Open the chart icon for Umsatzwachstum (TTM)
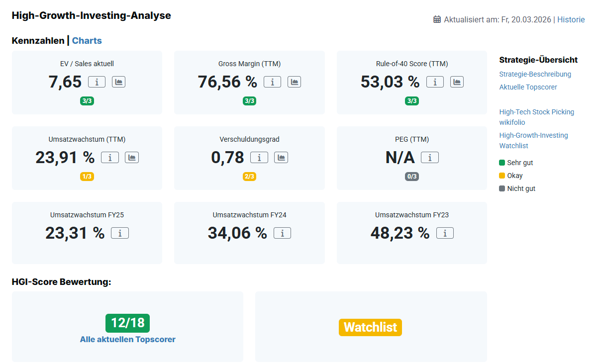 tap(132, 158)
